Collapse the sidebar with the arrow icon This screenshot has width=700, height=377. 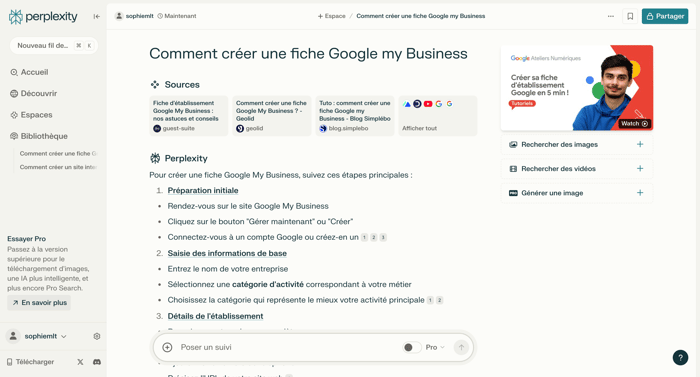click(x=96, y=17)
